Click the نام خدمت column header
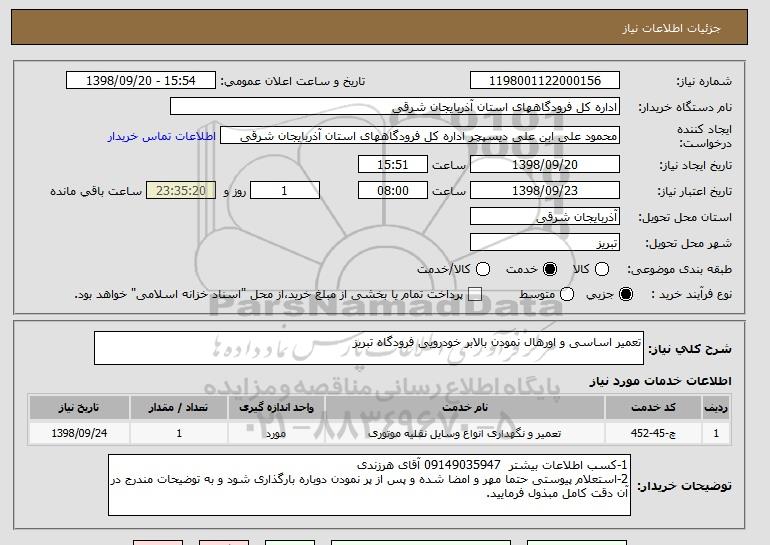Viewport: 770px width, 545px height. (x=465, y=408)
